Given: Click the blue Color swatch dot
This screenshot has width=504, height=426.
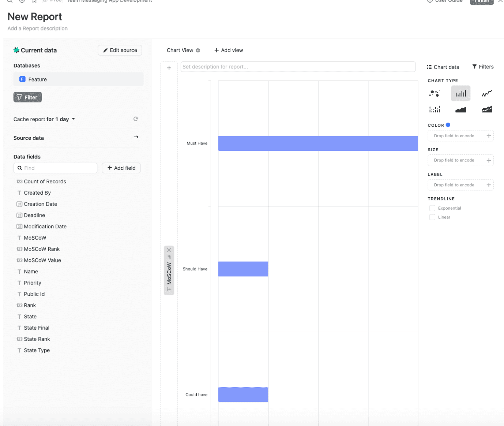Looking at the screenshot, I should pos(448,125).
